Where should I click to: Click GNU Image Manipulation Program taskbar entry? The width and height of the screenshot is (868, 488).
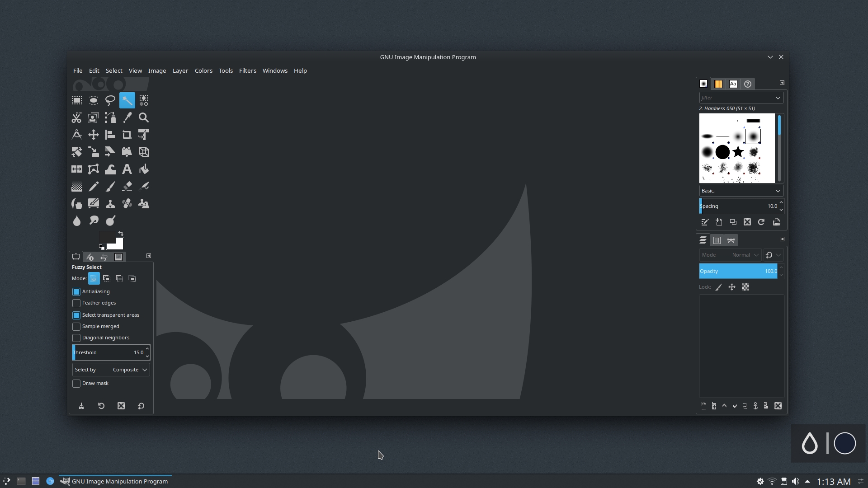coord(115,481)
